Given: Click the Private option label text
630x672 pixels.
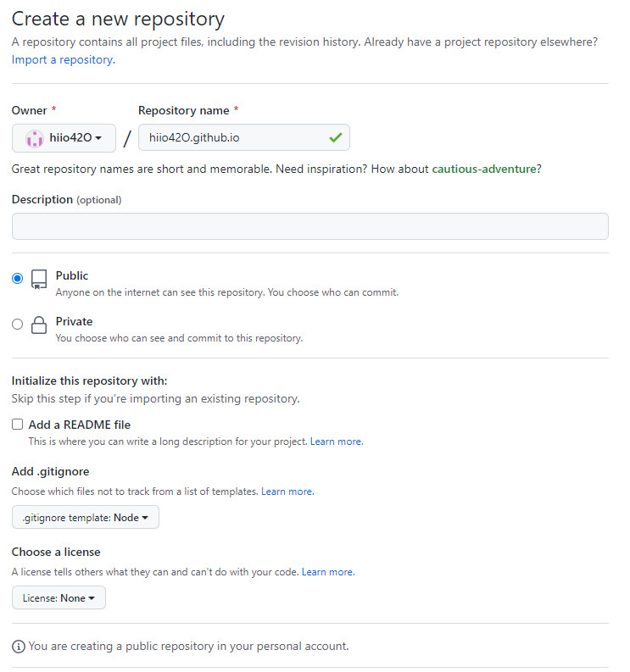Looking at the screenshot, I should [x=75, y=321].
